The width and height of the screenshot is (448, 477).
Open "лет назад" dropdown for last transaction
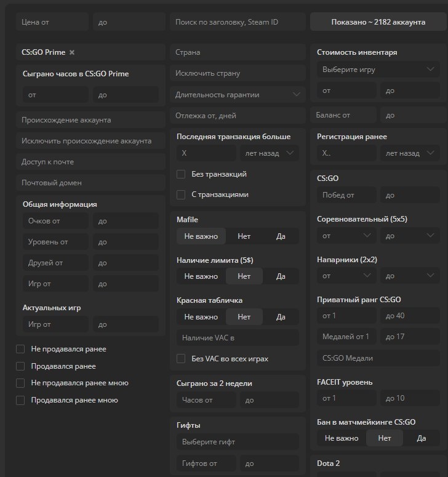point(269,153)
